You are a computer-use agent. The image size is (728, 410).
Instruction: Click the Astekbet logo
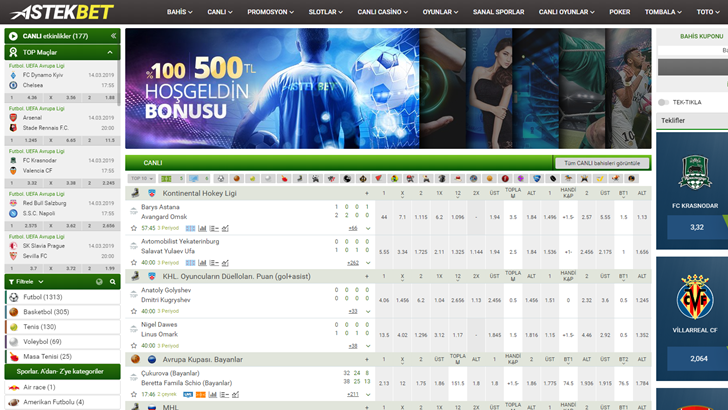(62, 12)
